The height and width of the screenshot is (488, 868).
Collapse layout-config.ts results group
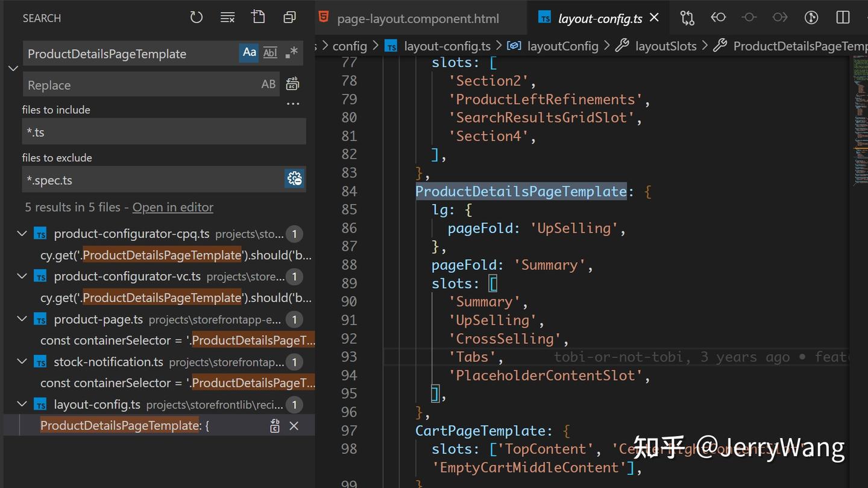tap(22, 405)
